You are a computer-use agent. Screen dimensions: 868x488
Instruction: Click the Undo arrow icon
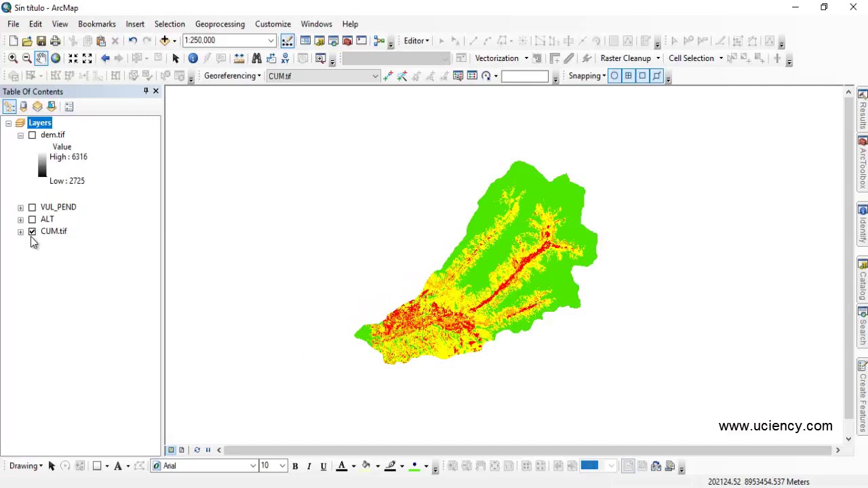[133, 41]
